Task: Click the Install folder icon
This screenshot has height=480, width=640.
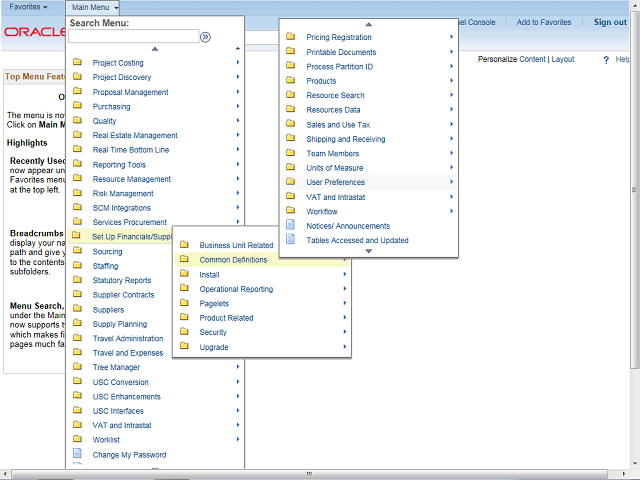Action: click(x=184, y=273)
